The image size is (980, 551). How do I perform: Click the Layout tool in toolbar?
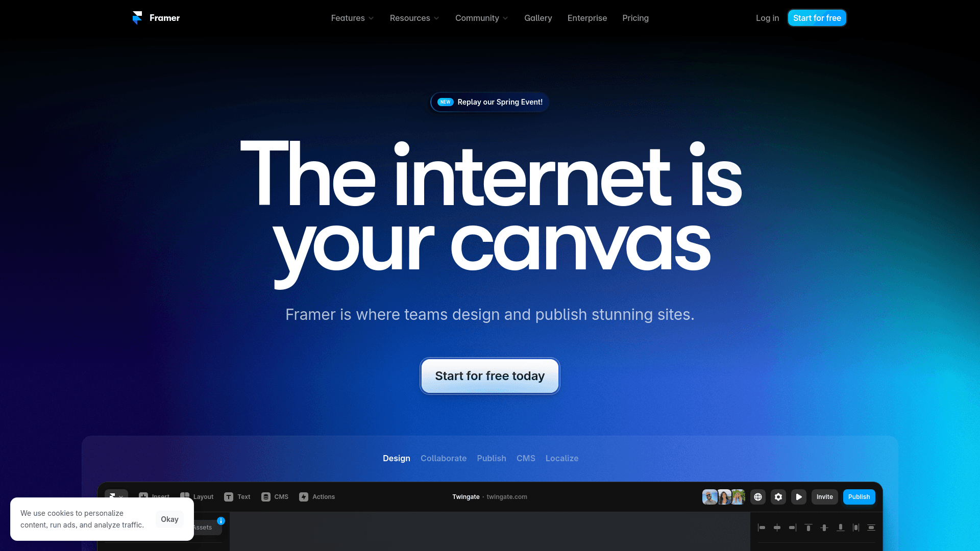pyautogui.click(x=197, y=496)
